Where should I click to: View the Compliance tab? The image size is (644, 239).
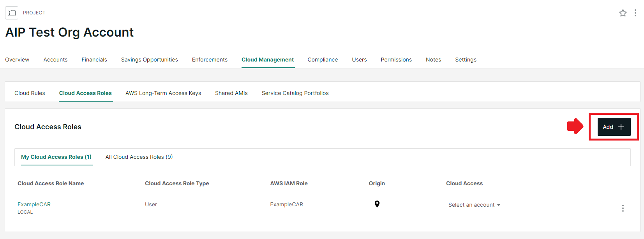click(323, 60)
